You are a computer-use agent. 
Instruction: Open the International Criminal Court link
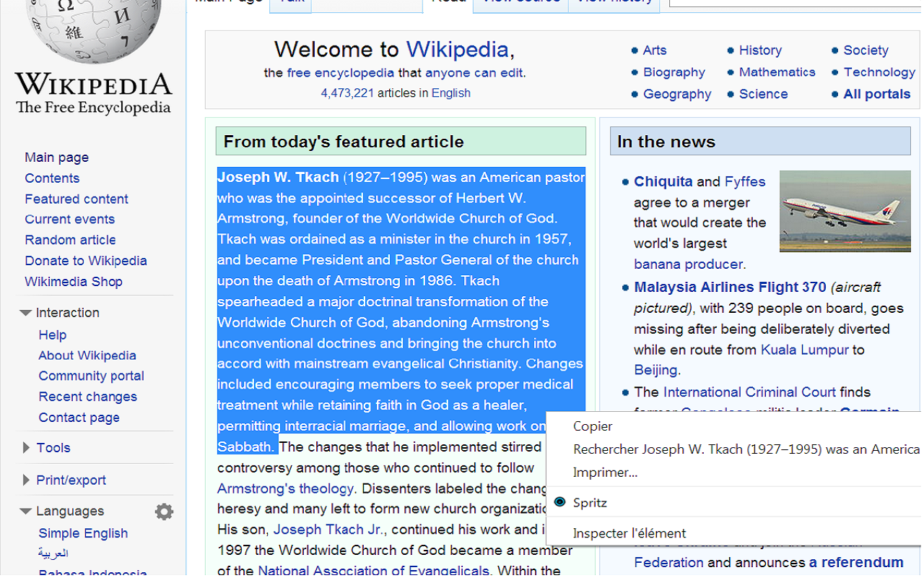coord(749,392)
